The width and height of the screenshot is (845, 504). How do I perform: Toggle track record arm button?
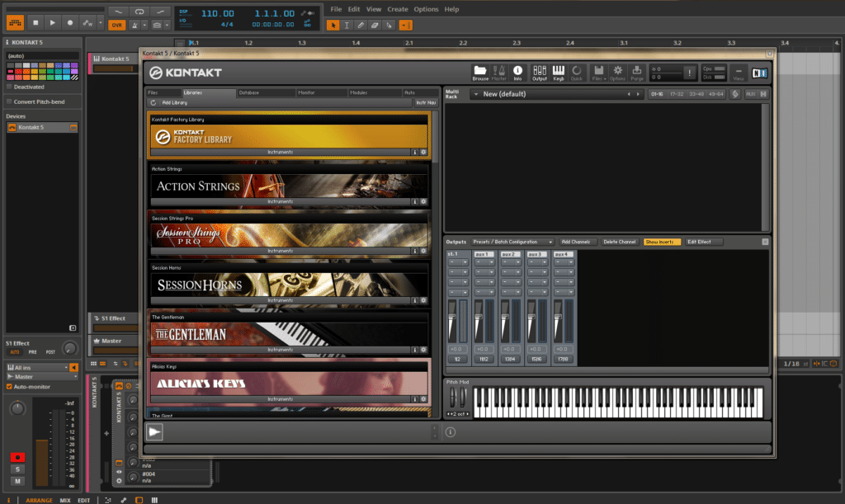[17, 457]
